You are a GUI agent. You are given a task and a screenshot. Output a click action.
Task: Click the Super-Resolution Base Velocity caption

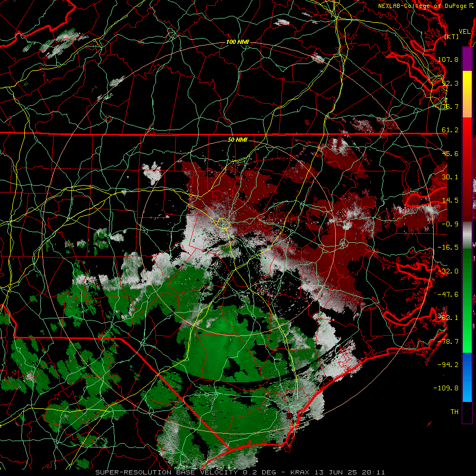click(x=240, y=472)
